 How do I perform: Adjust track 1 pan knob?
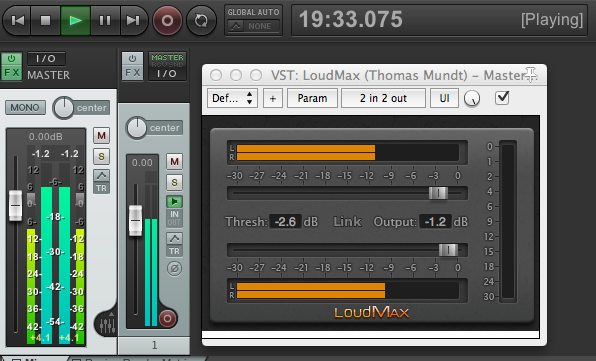coord(136,128)
